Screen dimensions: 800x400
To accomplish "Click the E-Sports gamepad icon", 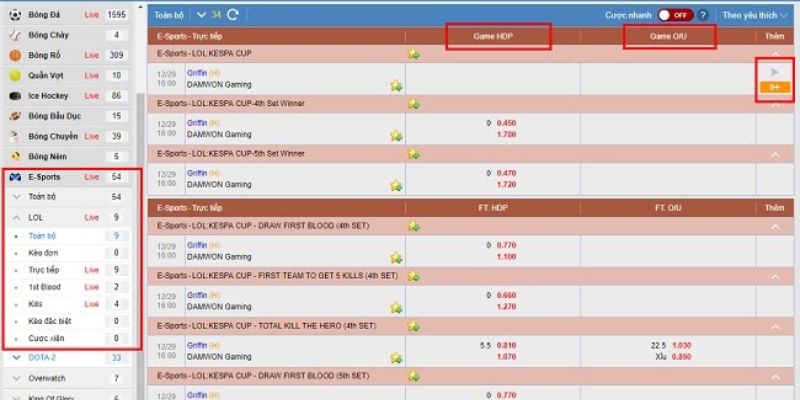I will coord(15,177).
